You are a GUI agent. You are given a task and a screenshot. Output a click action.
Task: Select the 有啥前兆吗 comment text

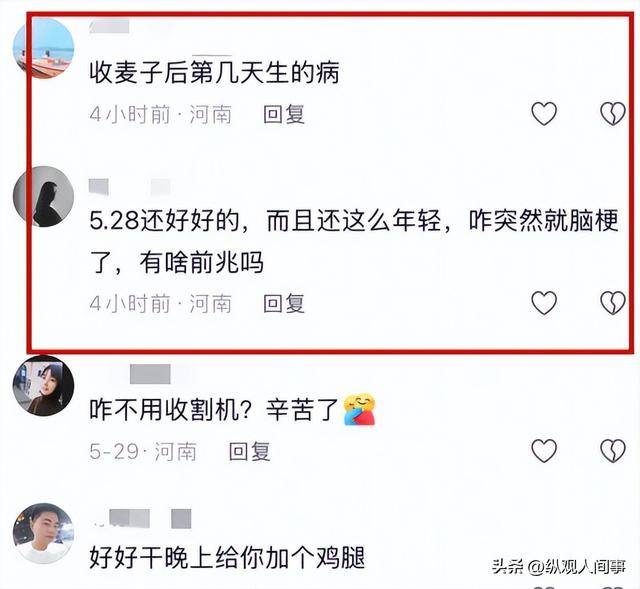(202, 262)
